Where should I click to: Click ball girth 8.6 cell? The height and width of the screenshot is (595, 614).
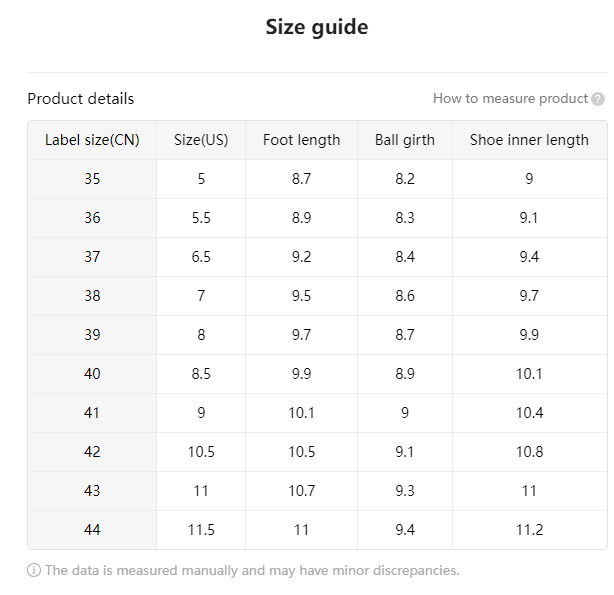(x=405, y=296)
